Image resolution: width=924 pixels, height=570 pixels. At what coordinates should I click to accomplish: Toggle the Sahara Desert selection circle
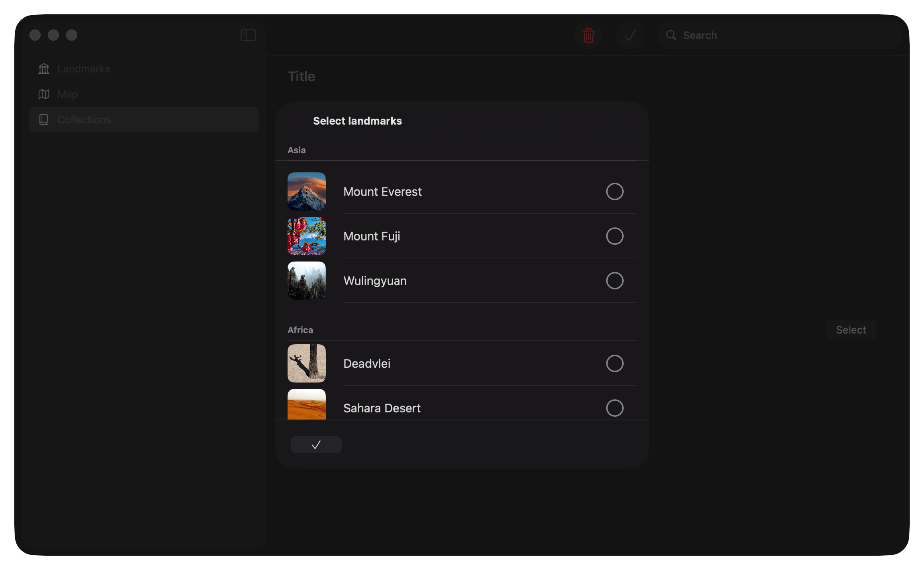pos(615,408)
